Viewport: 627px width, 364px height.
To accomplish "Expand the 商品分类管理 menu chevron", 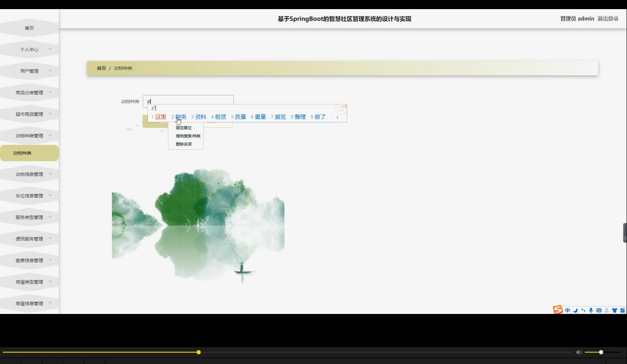I will click(x=50, y=92).
